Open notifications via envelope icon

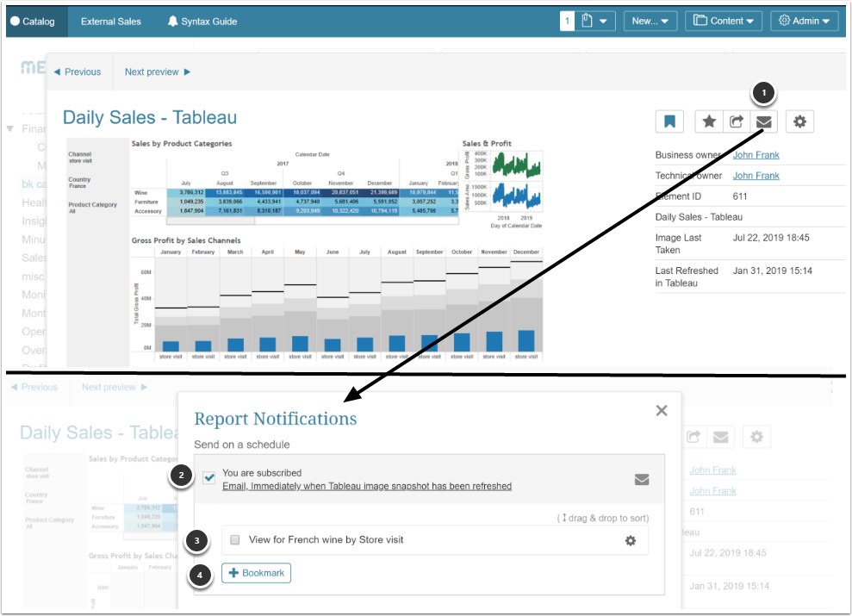point(763,121)
